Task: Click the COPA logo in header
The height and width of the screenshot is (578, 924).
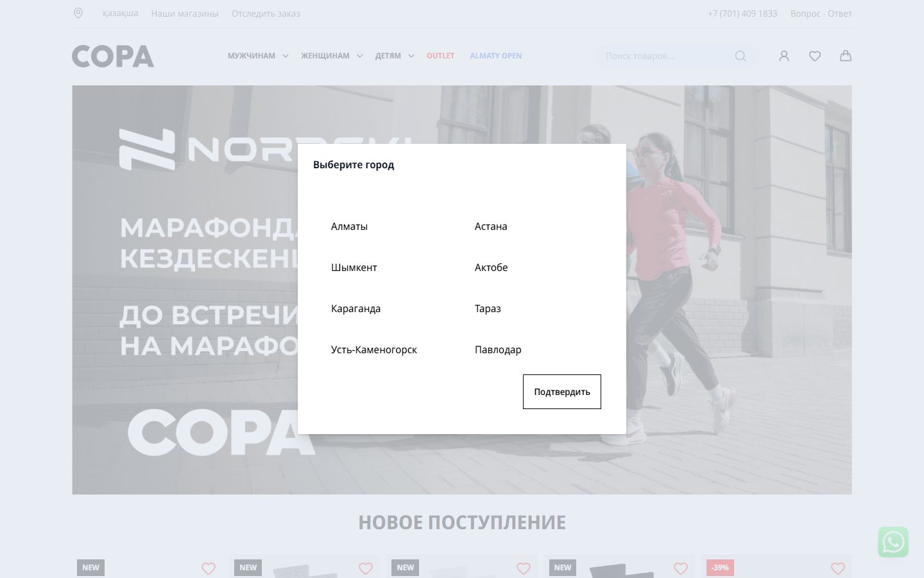Action: coord(113,57)
